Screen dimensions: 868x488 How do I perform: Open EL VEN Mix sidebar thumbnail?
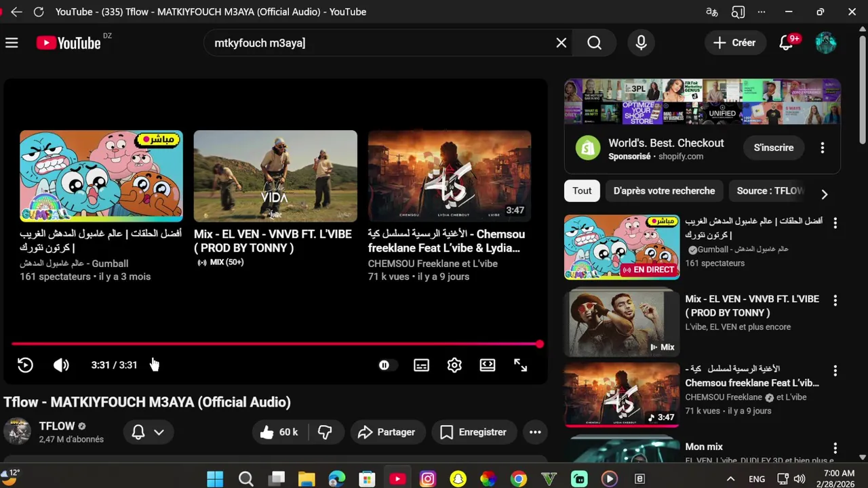[622, 323]
